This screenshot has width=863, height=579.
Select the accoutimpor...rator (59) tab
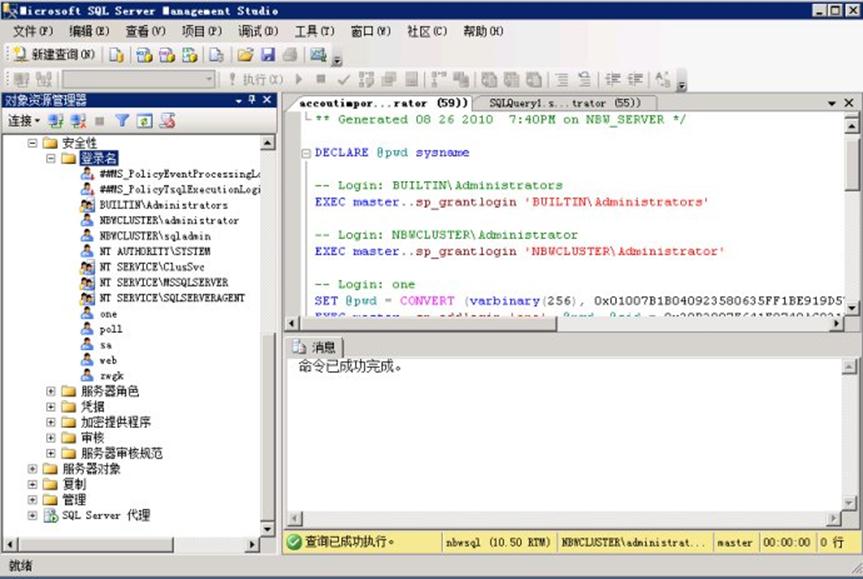tap(382, 103)
